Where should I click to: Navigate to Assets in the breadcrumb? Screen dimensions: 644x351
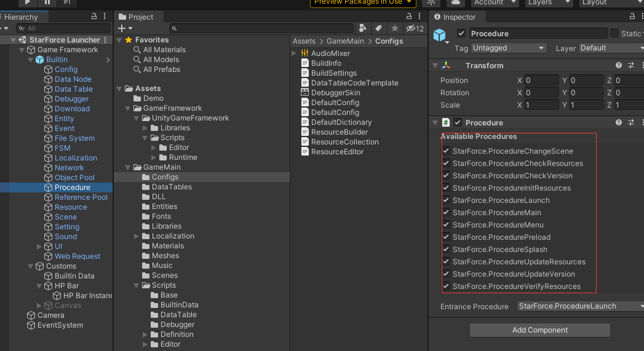coord(304,41)
